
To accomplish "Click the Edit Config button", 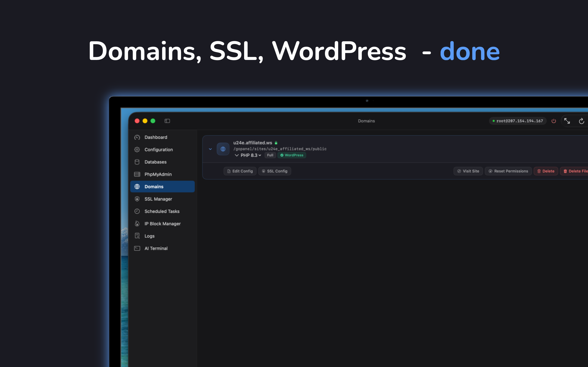I will (x=240, y=171).
